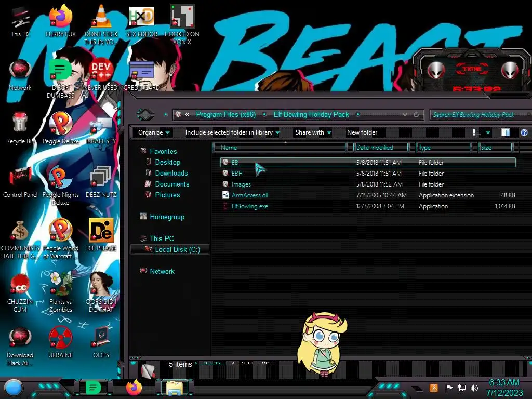Image resolution: width=532 pixels, height=399 pixels.
Task: Open the Dev C++ NEVER USED icon
Action: coord(101,75)
